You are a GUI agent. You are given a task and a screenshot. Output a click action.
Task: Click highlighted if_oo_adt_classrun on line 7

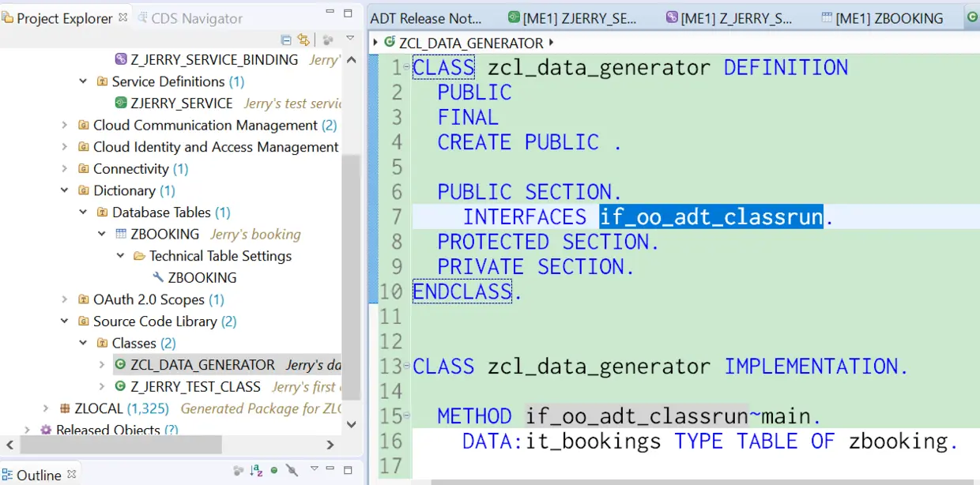point(711,216)
